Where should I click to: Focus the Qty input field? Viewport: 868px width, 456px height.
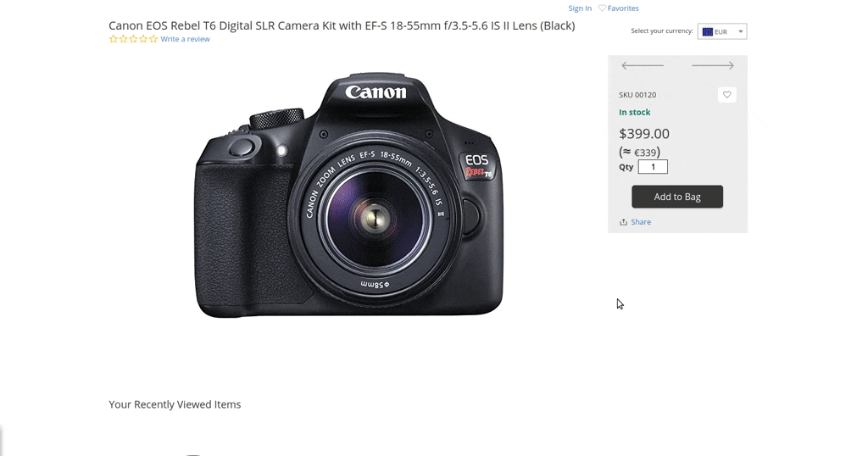(x=653, y=167)
